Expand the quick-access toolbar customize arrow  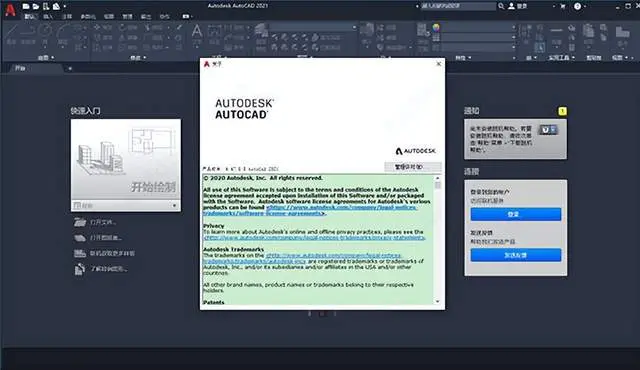tap(65, 7)
